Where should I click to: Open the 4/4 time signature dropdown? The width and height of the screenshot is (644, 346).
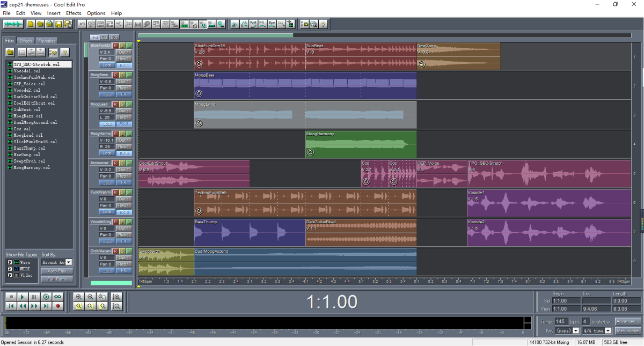(x=608, y=331)
